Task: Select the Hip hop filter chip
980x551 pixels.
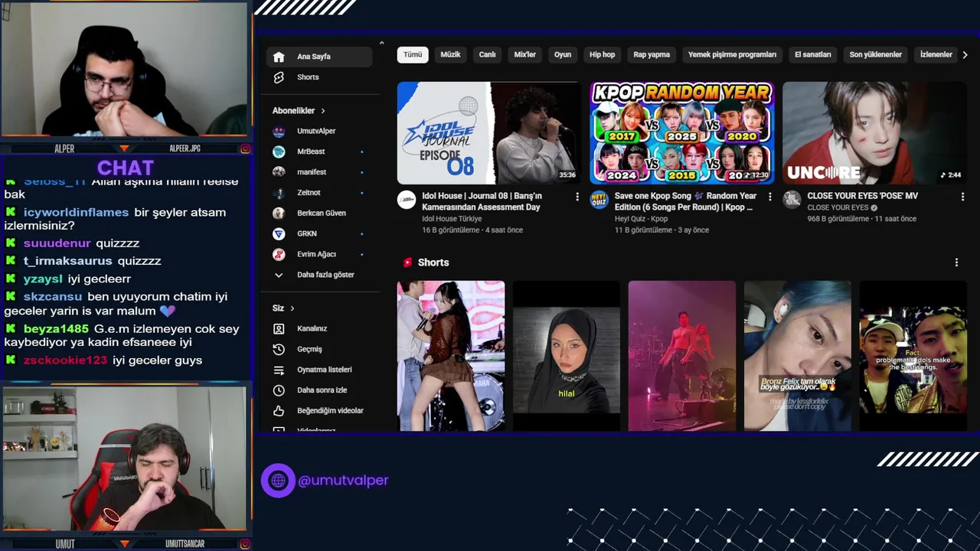Action: click(x=602, y=55)
